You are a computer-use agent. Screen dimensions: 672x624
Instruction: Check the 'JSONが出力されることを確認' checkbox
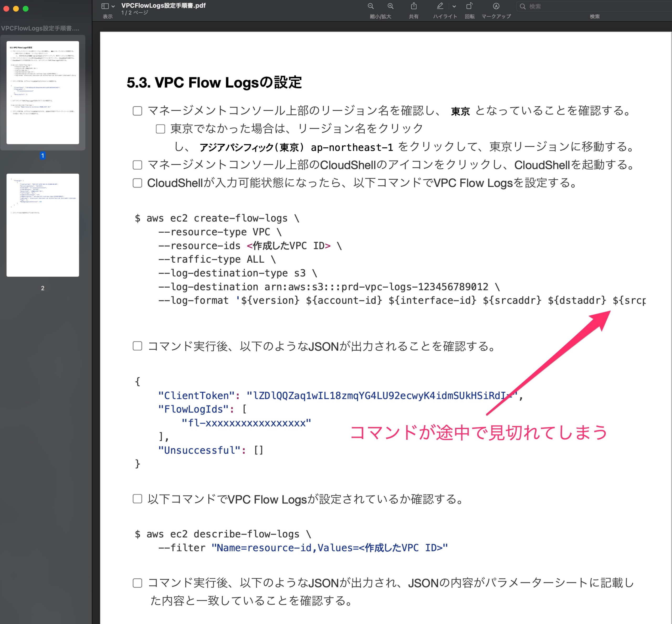[137, 346]
